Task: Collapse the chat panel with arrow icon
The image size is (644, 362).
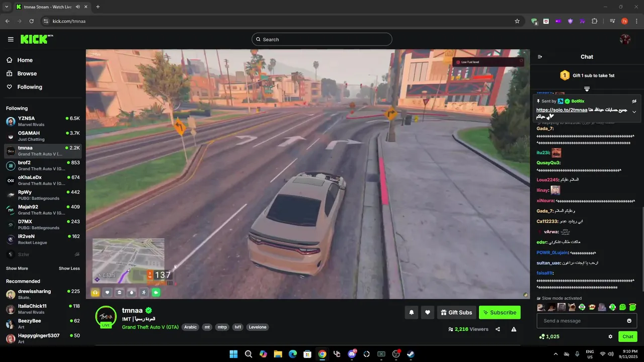Action: pyautogui.click(x=540, y=57)
